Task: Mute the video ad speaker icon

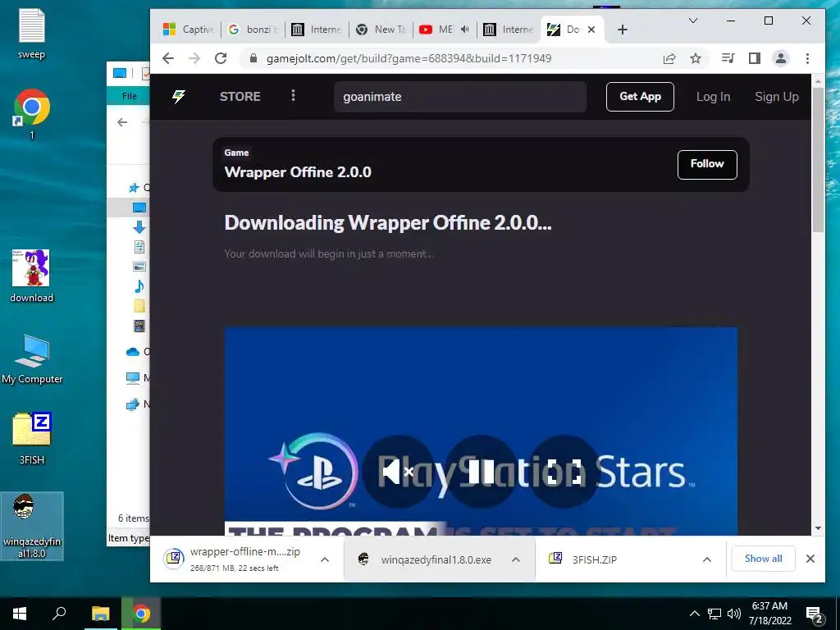Action: (x=398, y=472)
